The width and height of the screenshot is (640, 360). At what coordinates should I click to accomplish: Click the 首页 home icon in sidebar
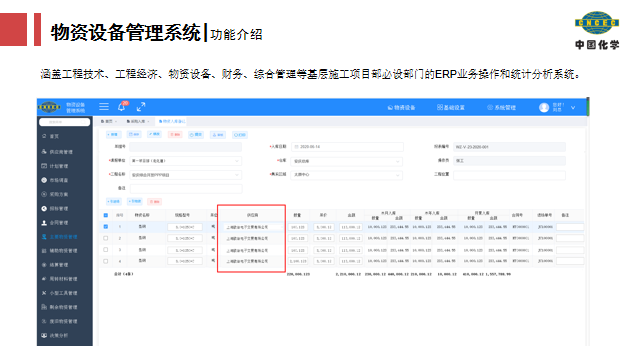point(44,136)
